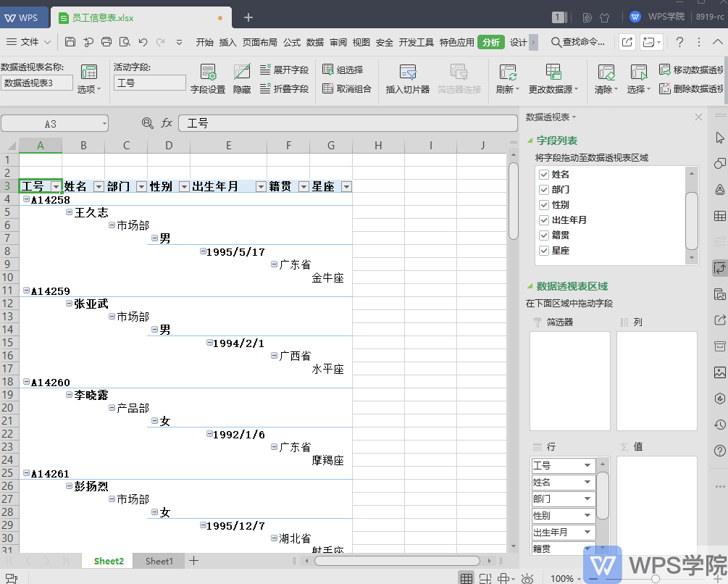Click the help question mark icon
This screenshot has width=728, height=584.
click(679, 42)
